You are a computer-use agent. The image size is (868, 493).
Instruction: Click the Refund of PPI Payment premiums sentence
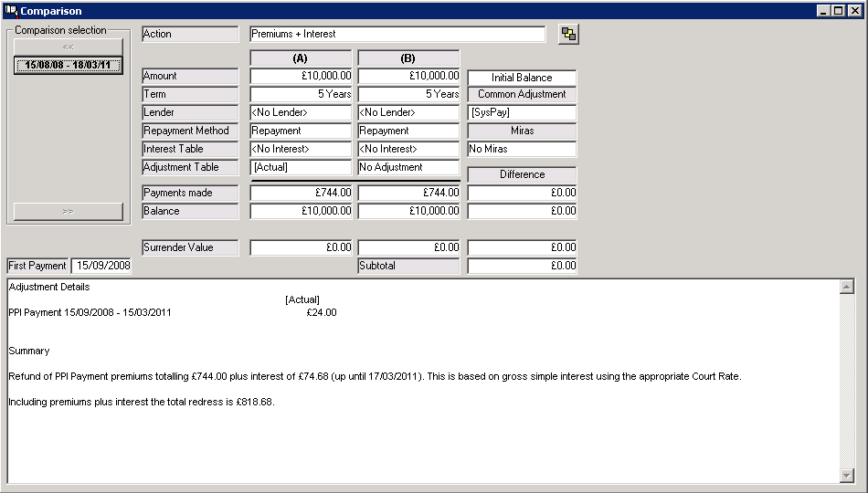[x=375, y=376]
